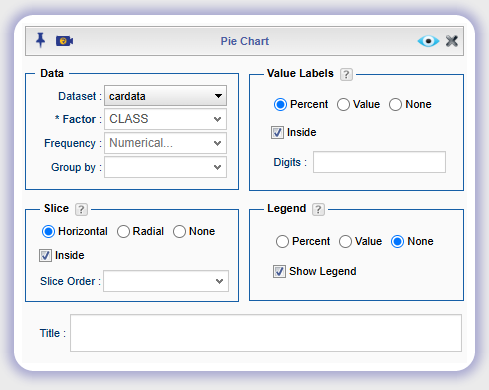Click the Digits input field
This screenshot has height=390, width=489.
click(x=379, y=162)
